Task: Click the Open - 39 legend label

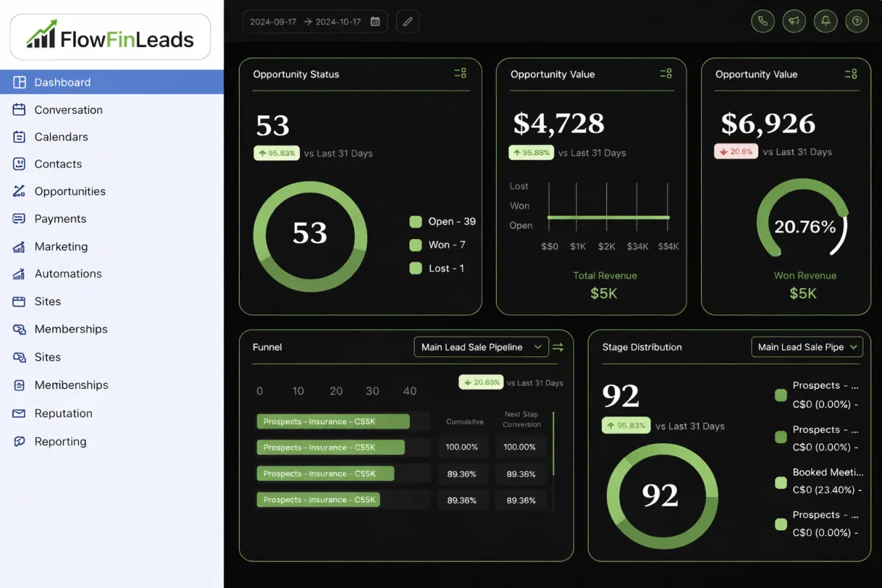Action: coord(452,221)
